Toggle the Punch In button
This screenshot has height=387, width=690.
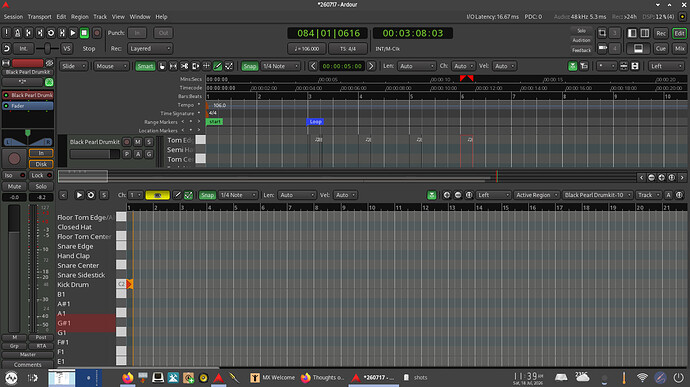pyautogui.click(x=137, y=33)
